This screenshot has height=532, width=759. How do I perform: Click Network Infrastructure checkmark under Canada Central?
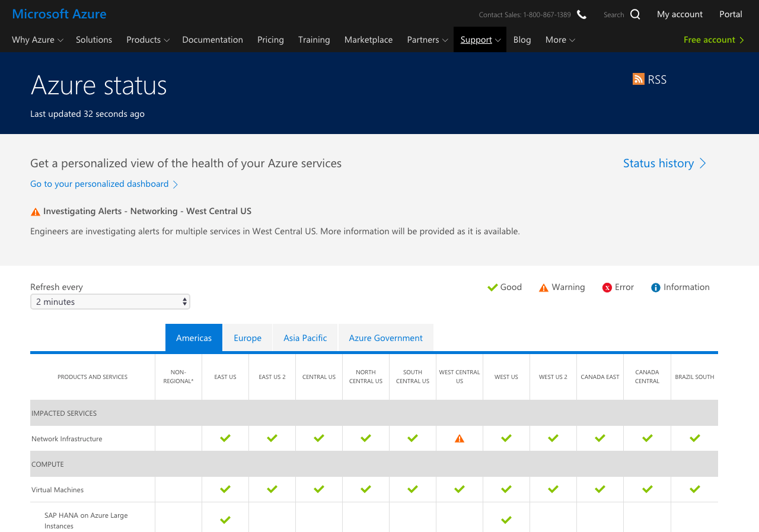648,438
